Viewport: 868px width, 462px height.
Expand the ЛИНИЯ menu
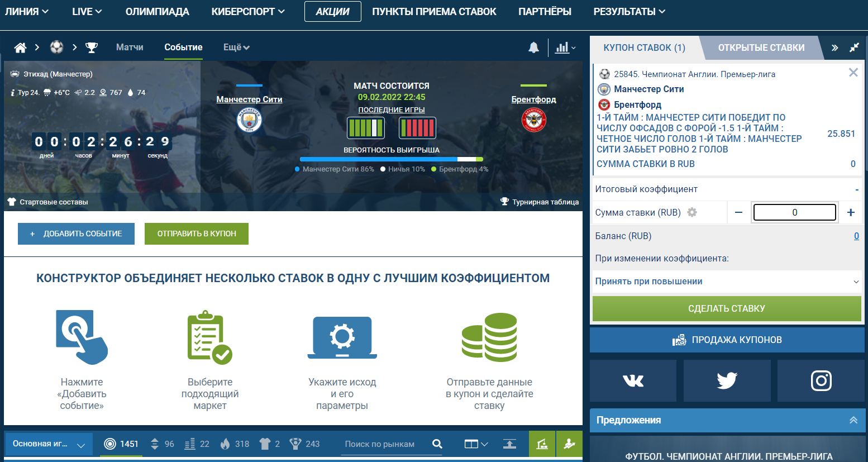27,11
